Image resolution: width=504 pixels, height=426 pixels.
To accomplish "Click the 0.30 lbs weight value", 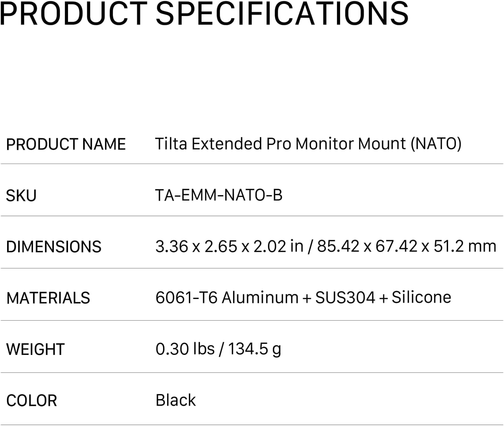I will click(x=185, y=349).
